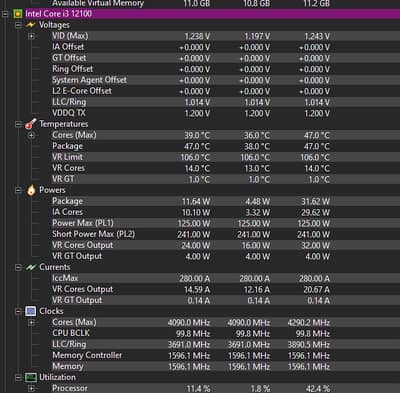
Task: Click the Temperatures thermometer icon
Action: click(31, 124)
